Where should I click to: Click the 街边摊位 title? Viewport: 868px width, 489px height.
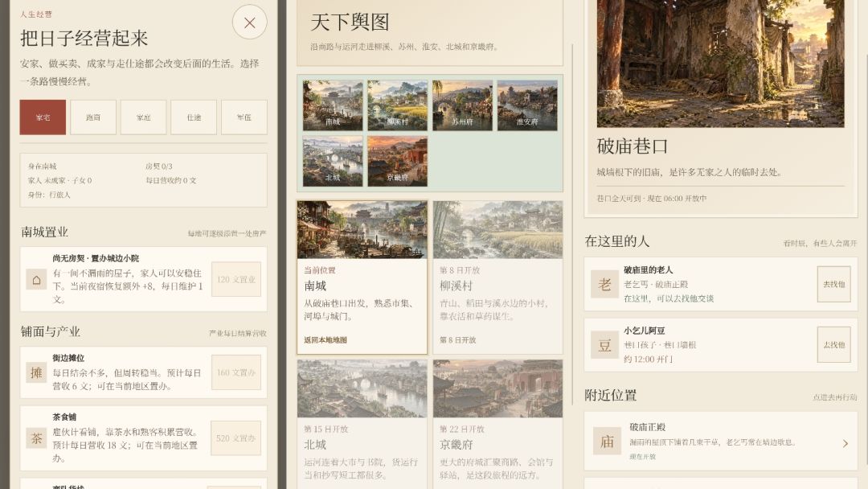click(68, 358)
